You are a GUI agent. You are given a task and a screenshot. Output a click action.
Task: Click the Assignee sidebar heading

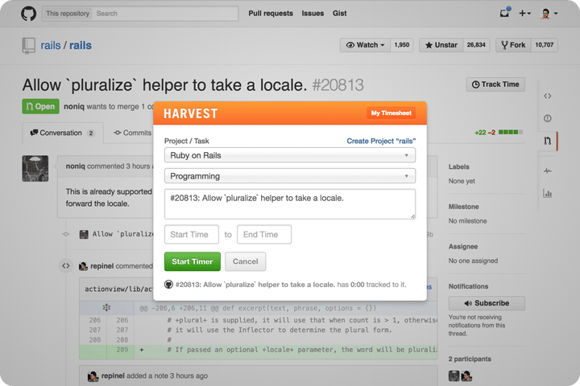(x=463, y=247)
